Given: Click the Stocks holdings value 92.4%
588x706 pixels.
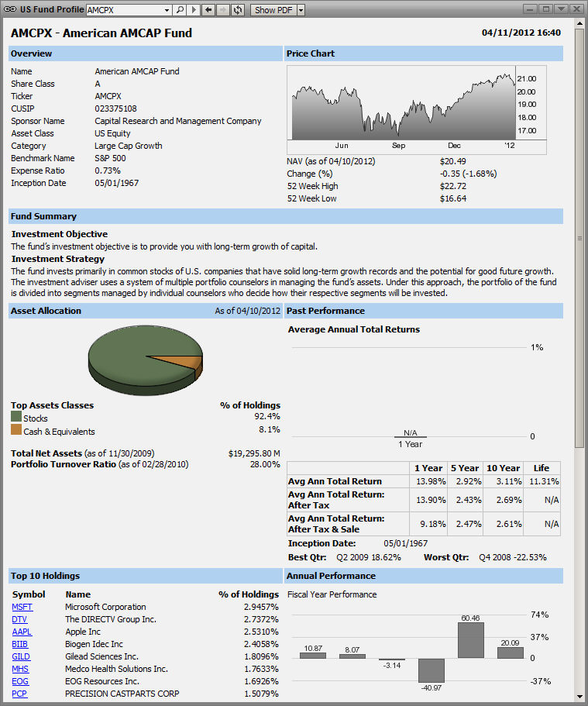Looking at the screenshot, I should click(x=267, y=416).
